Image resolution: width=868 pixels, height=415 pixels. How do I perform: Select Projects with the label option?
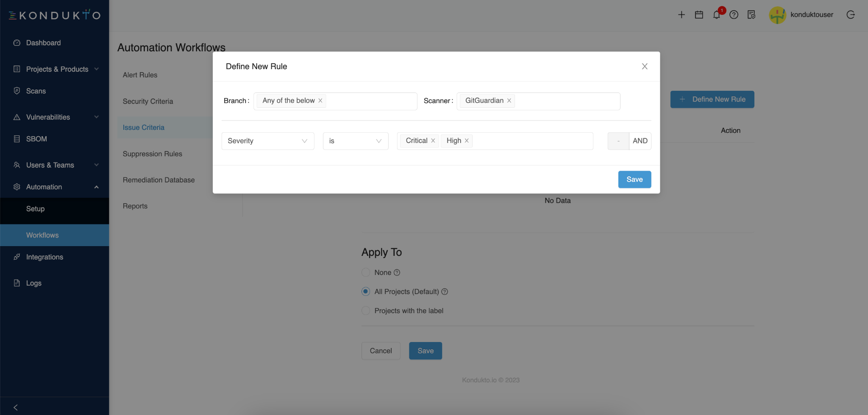365,311
